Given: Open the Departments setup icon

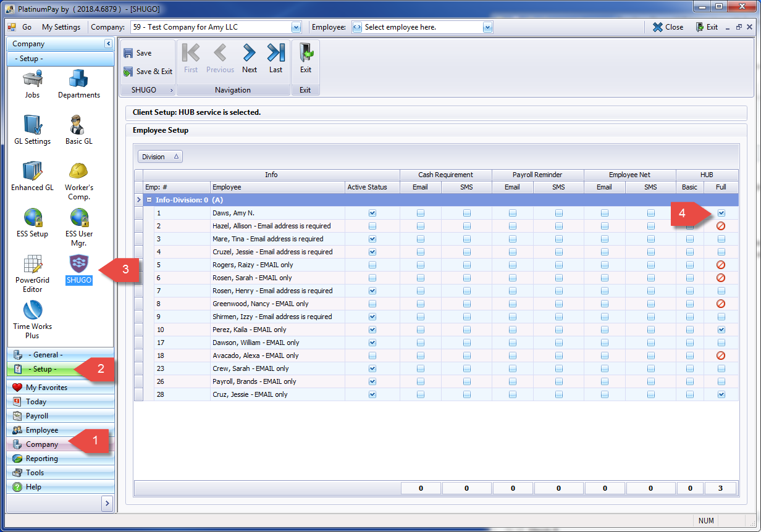Looking at the screenshot, I should pyautogui.click(x=79, y=85).
